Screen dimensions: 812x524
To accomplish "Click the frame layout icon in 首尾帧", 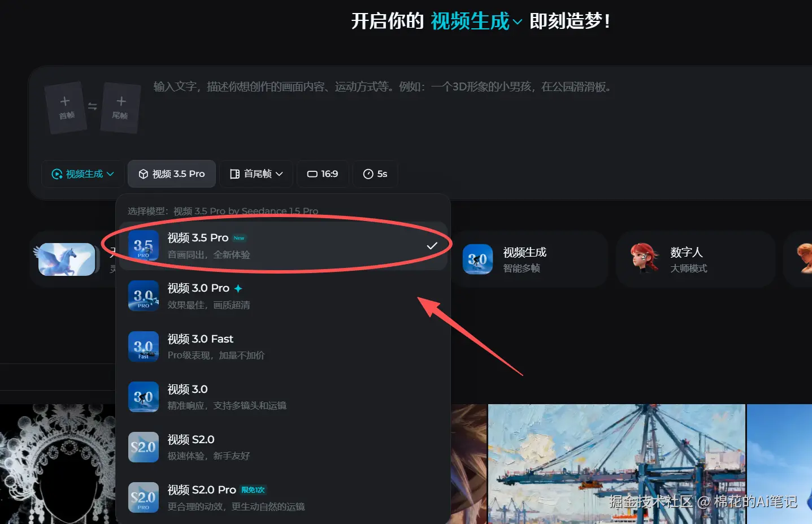I will click(235, 174).
